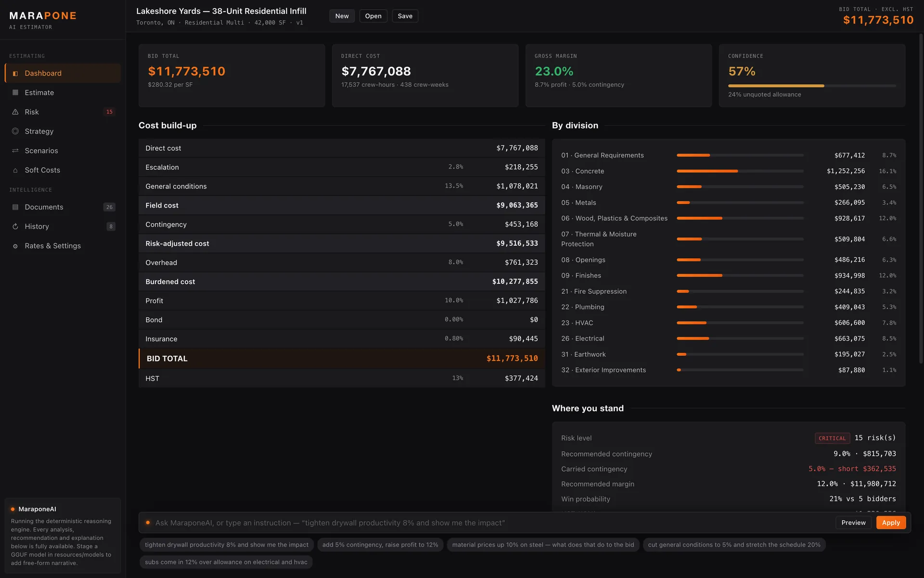Image resolution: width=924 pixels, height=578 pixels.
Task: Click the HVAC division bar
Action: (740, 323)
